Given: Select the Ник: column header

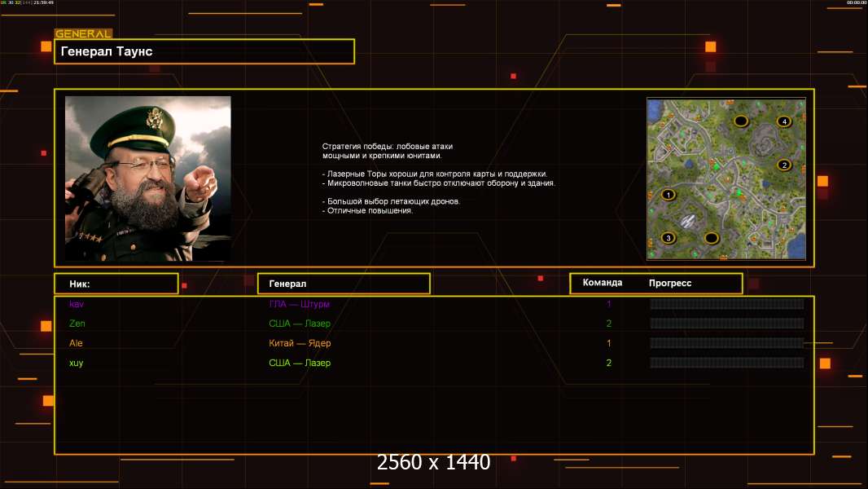Looking at the screenshot, I should click(x=116, y=284).
